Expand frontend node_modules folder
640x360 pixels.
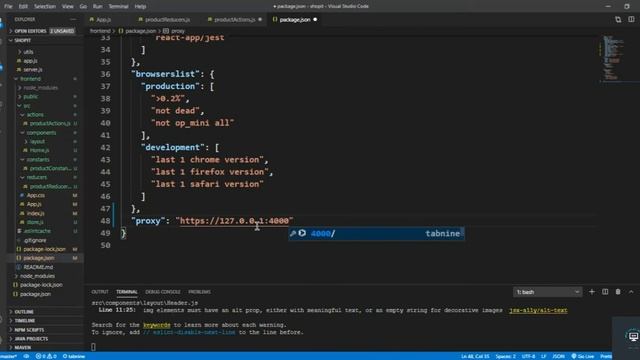(x=40, y=88)
